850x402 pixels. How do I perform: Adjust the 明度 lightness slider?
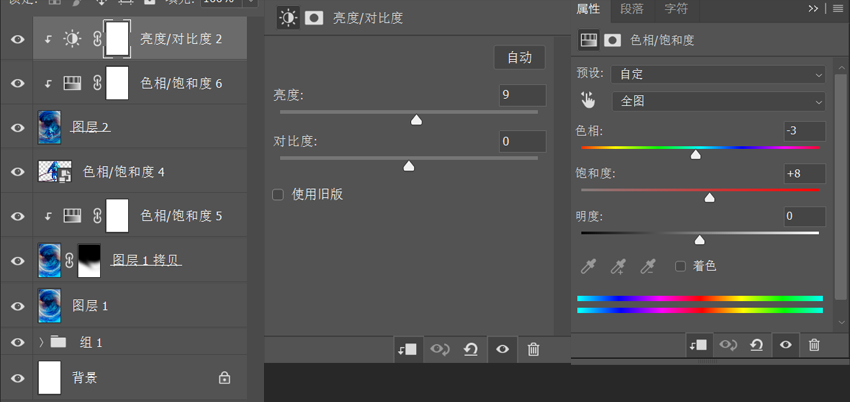click(700, 239)
